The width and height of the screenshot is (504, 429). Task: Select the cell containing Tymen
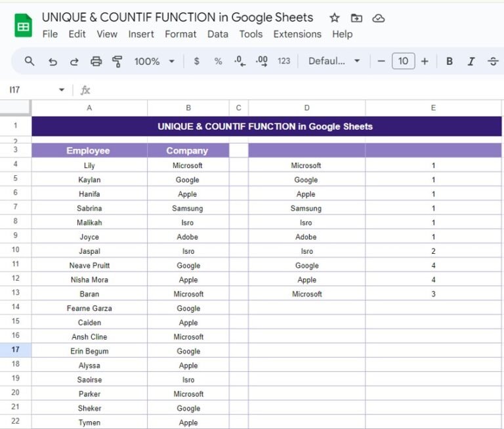(x=89, y=422)
